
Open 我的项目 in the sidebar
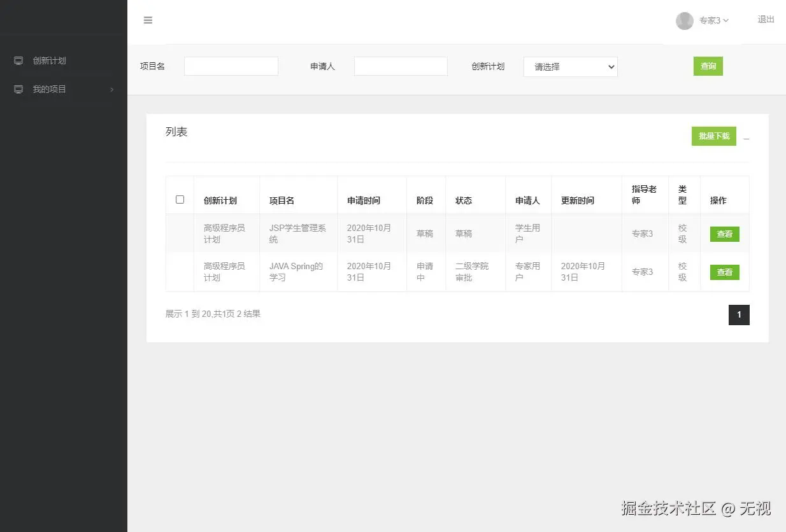click(x=49, y=90)
